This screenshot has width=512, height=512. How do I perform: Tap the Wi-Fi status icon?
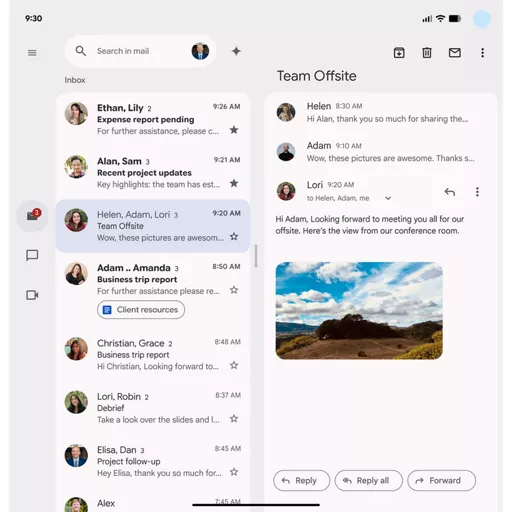[440, 18]
